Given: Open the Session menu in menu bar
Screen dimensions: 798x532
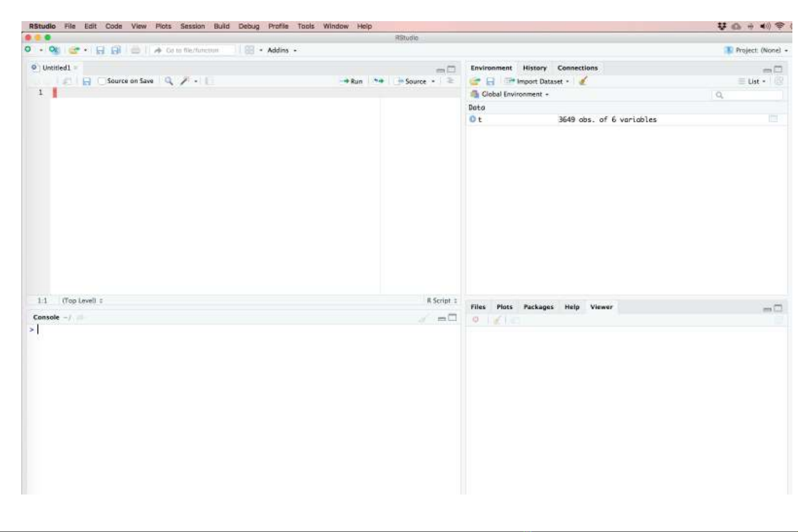Looking at the screenshot, I should (x=192, y=26).
